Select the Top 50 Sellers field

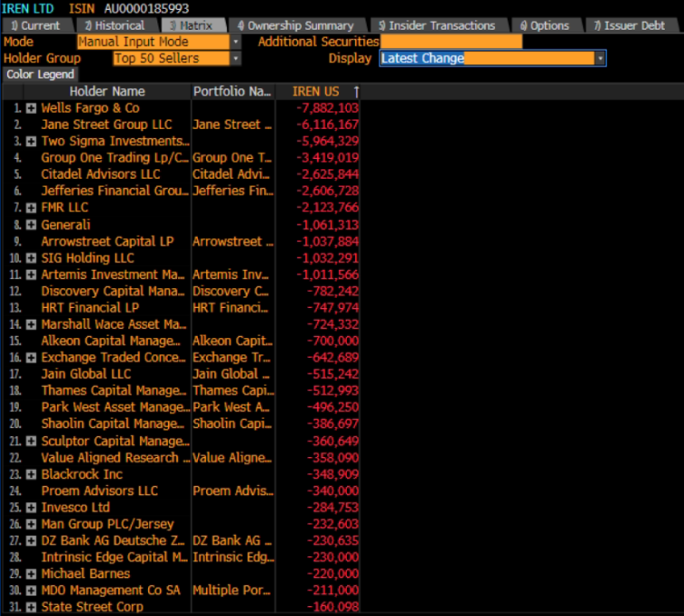[172, 59]
